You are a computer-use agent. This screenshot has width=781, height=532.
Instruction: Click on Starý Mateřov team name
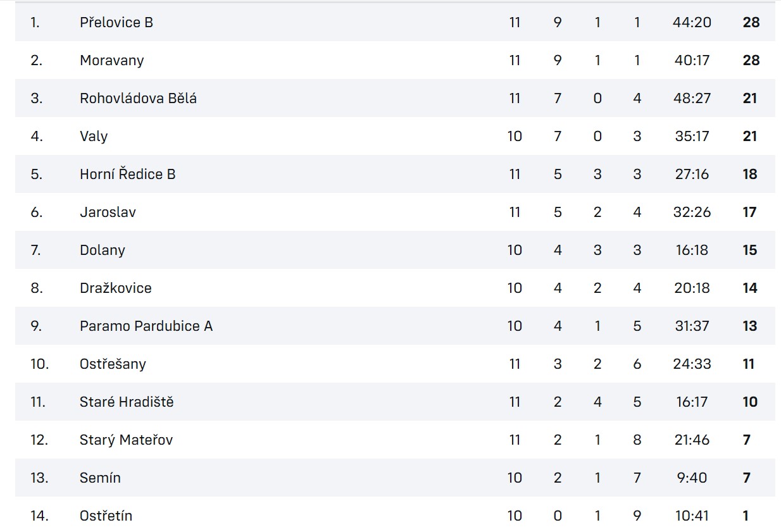tap(126, 440)
